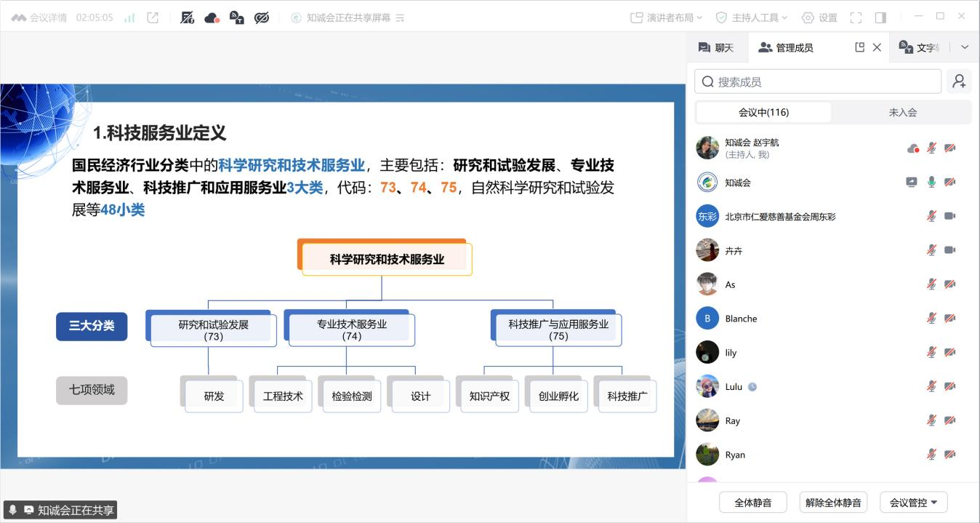Click the subtitle transcription icon in top toolbar
The height and width of the screenshot is (523, 980).
(x=236, y=17)
